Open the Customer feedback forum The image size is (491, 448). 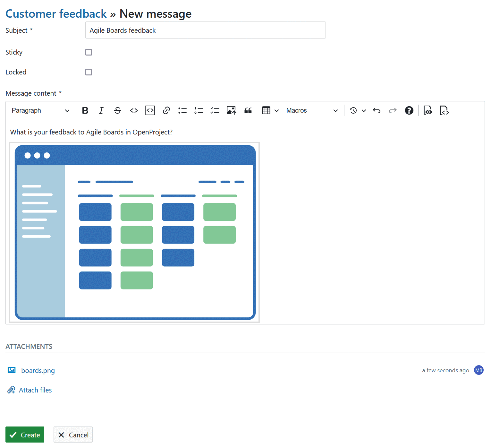56,13
